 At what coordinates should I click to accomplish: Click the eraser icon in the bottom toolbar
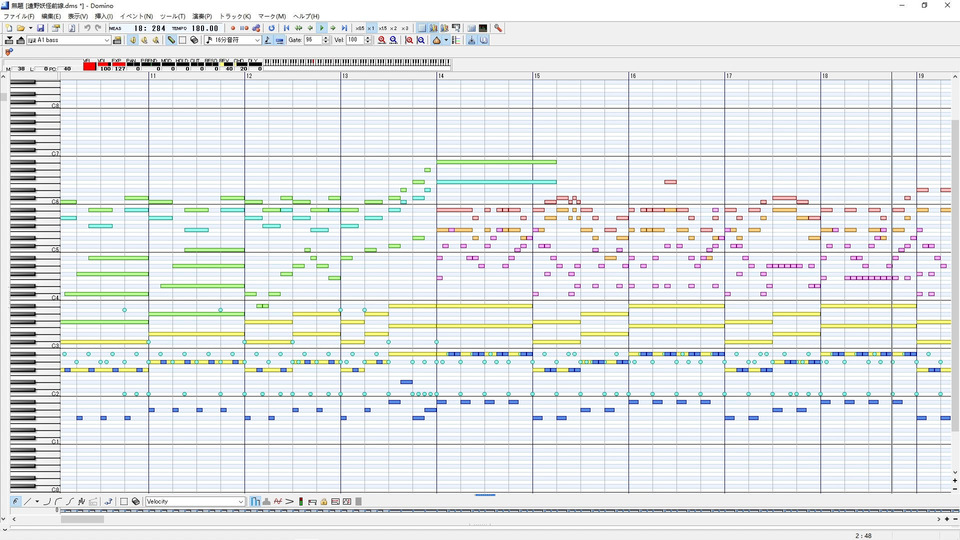click(135, 501)
